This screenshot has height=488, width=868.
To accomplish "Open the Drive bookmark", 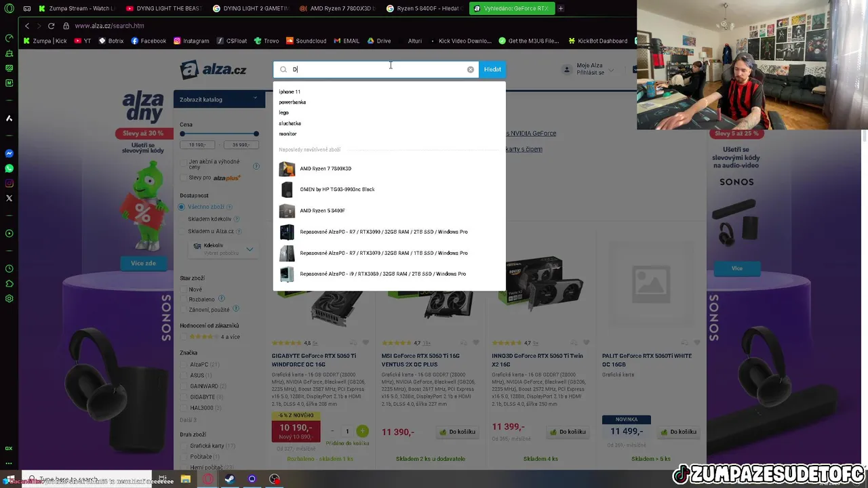I will (x=379, y=41).
